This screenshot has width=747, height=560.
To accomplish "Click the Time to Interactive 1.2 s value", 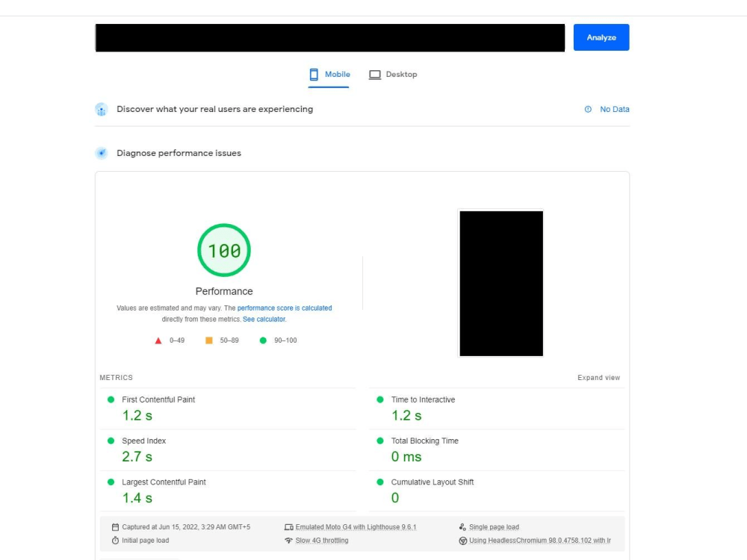I will [x=406, y=416].
